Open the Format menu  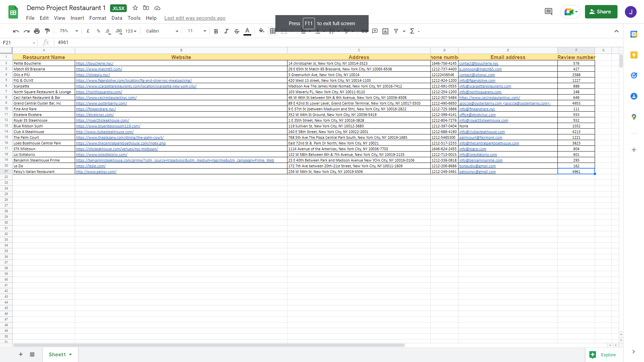pyautogui.click(x=98, y=18)
